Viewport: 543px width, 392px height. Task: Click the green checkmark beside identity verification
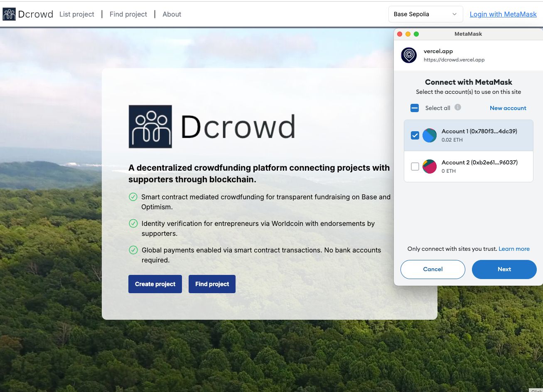(x=133, y=223)
